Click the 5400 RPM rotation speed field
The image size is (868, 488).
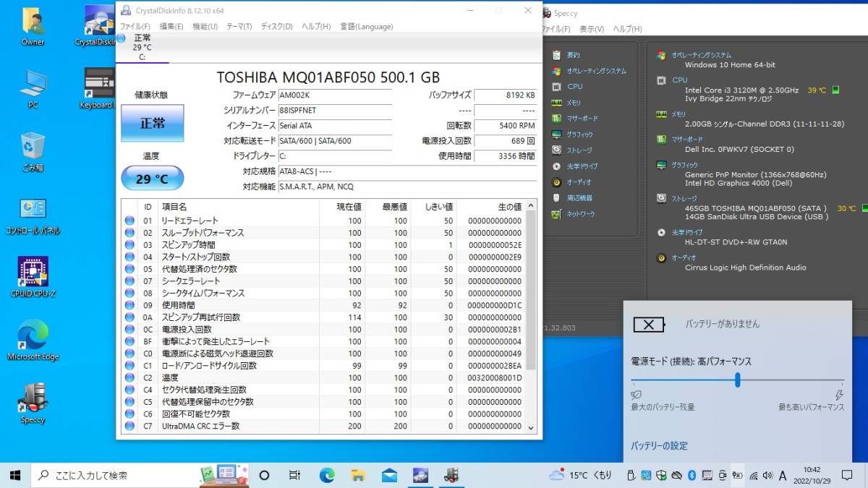[505, 126]
